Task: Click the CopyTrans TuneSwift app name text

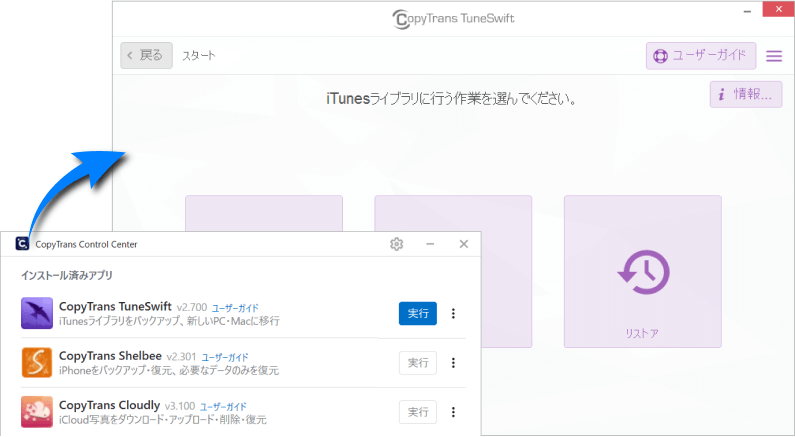Action: click(115, 307)
